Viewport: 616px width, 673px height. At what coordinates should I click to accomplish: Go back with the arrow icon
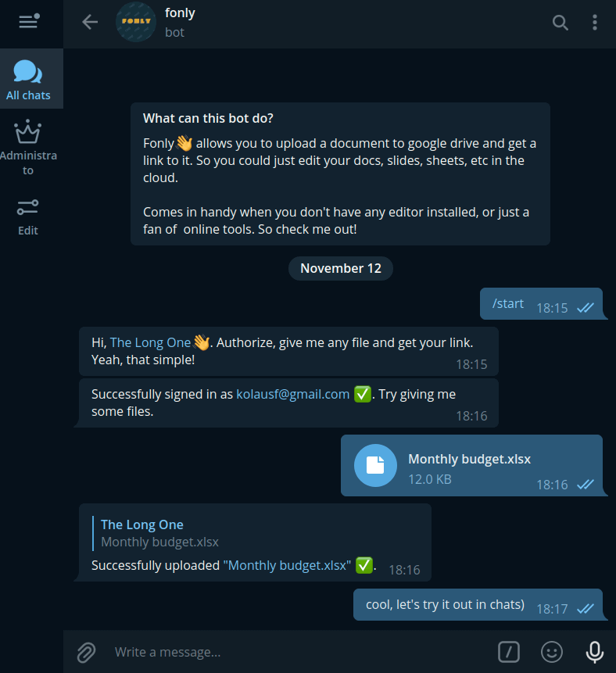click(x=90, y=22)
